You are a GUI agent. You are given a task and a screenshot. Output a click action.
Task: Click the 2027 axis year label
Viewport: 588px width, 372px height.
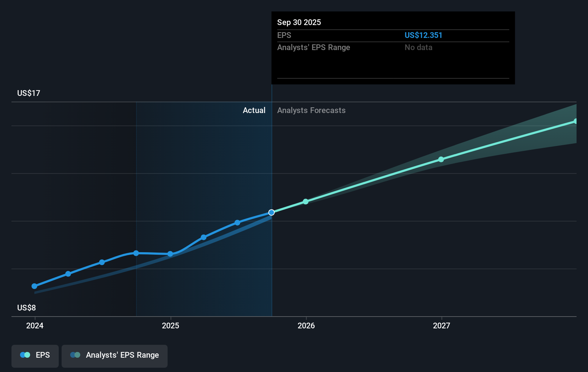pyautogui.click(x=441, y=325)
